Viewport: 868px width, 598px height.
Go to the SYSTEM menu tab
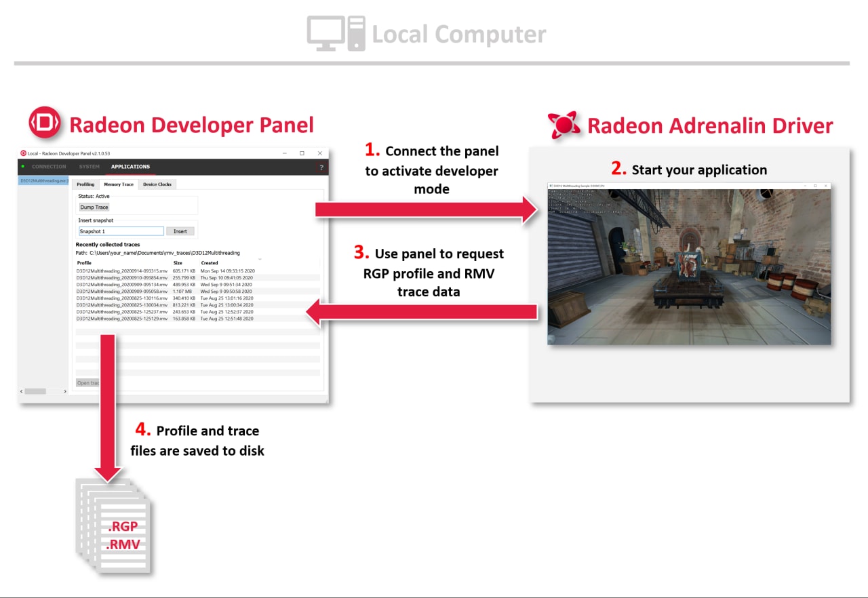[x=89, y=167]
